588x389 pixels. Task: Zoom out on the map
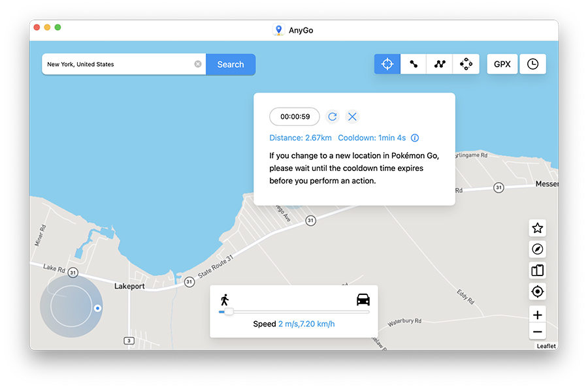click(x=537, y=332)
